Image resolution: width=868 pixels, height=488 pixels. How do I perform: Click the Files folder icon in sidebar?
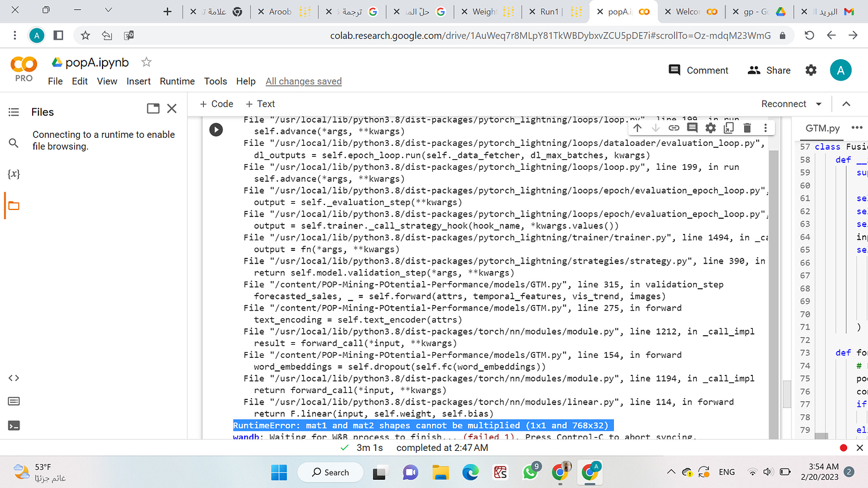(x=13, y=206)
